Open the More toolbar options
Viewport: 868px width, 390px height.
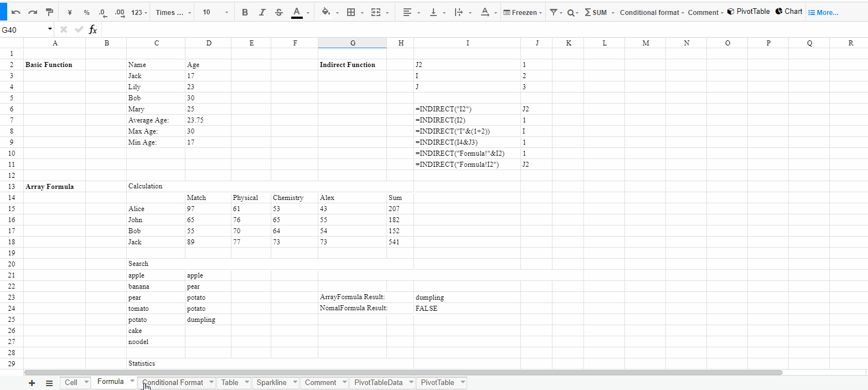[x=823, y=12]
